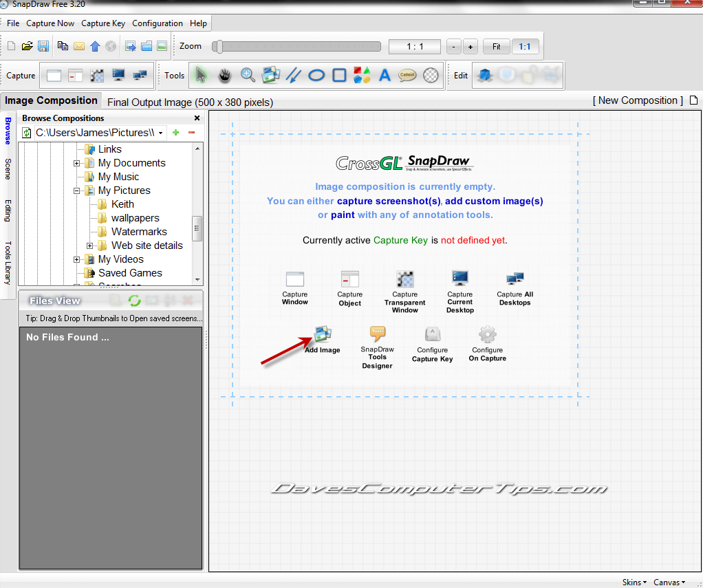This screenshot has height=588, width=703.
Task: Save using the floppy disk icon
Action: [43, 46]
